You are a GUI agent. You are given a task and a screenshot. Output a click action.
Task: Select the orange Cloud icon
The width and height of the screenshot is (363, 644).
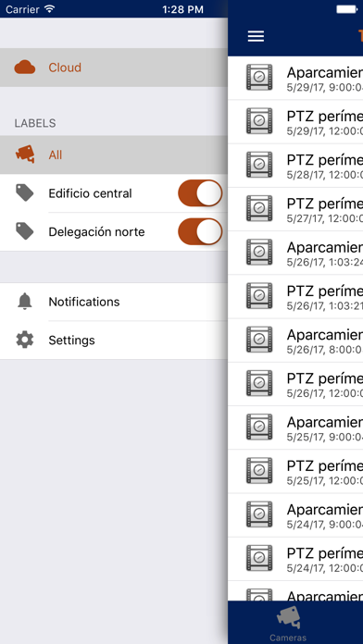click(25, 68)
